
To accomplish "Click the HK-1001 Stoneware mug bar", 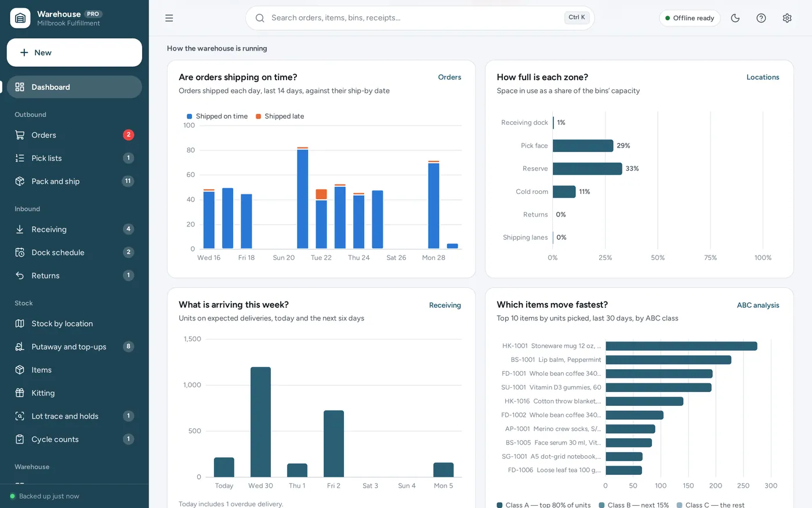I will click(x=681, y=346).
